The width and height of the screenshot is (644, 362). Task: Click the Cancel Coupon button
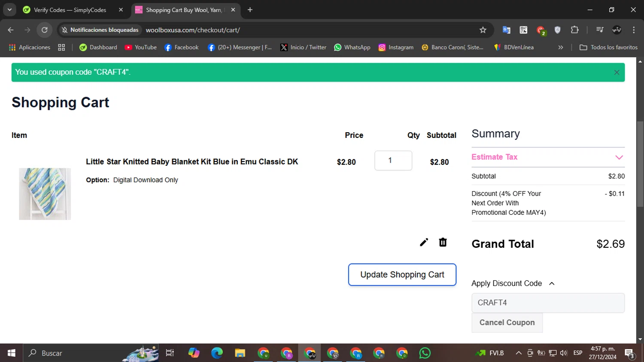click(x=507, y=322)
